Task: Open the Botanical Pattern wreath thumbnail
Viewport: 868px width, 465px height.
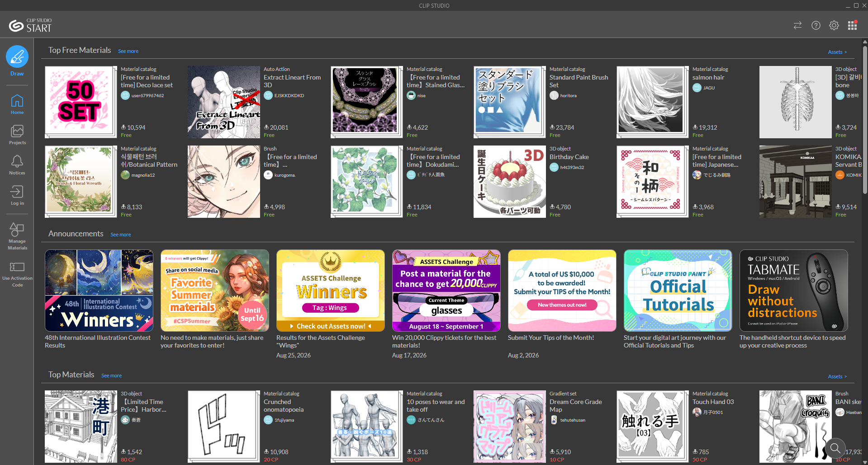Action: pos(81,182)
